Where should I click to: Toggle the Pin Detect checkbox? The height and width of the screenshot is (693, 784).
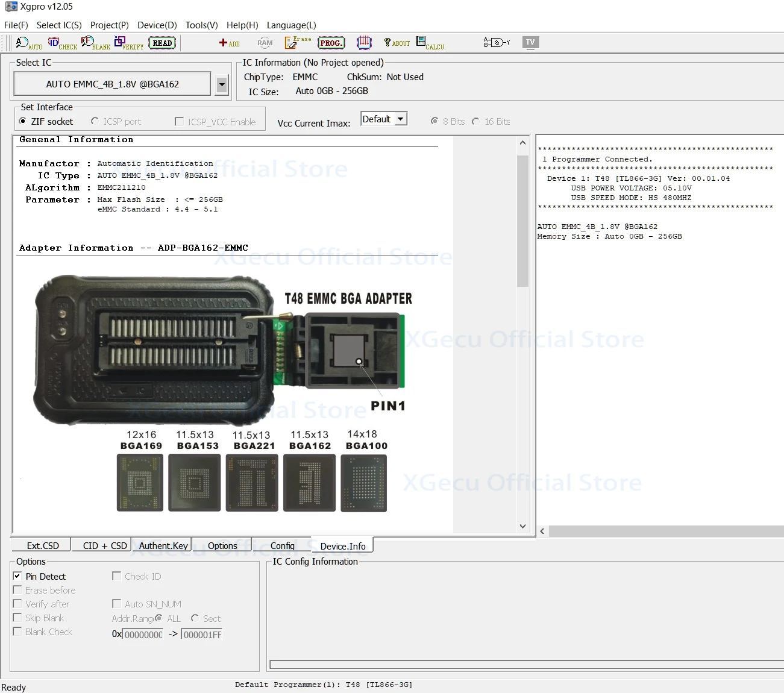[x=17, y=576]
